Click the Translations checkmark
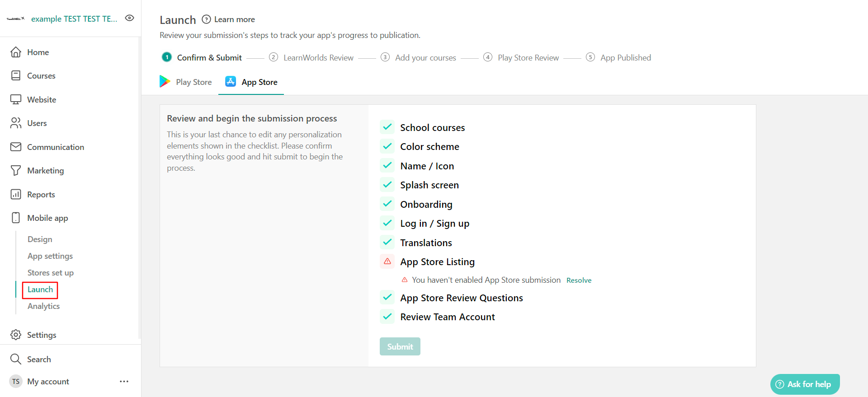 tap(387, 242)
